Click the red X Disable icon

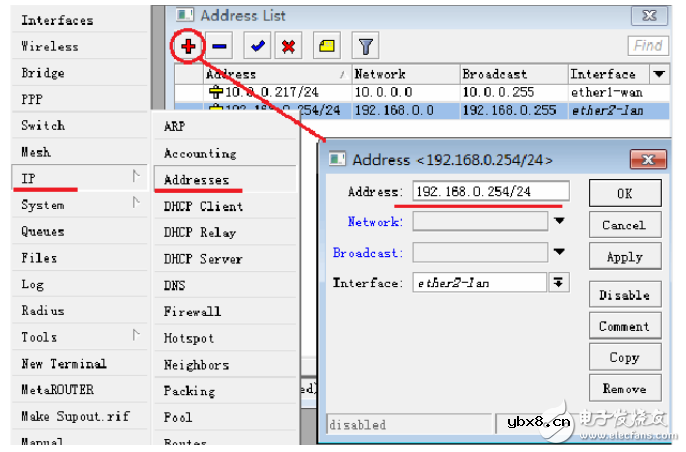coord(288,46)
